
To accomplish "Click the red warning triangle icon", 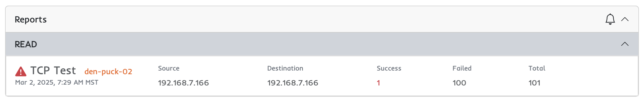I will pyautogui.click(x=21, y=71).
